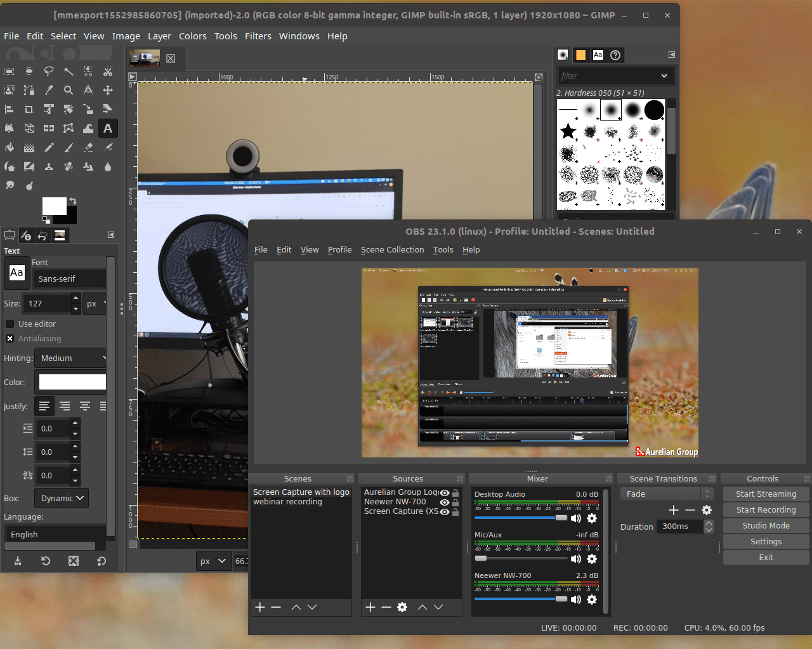Pick the Fuzzy Select magic wand tool
The height and width of the screenshot is (649, 812).
69,71
